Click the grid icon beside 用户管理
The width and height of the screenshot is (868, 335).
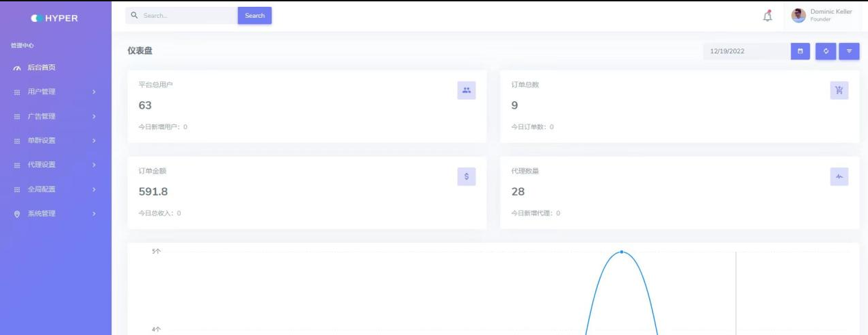[17, 92]
